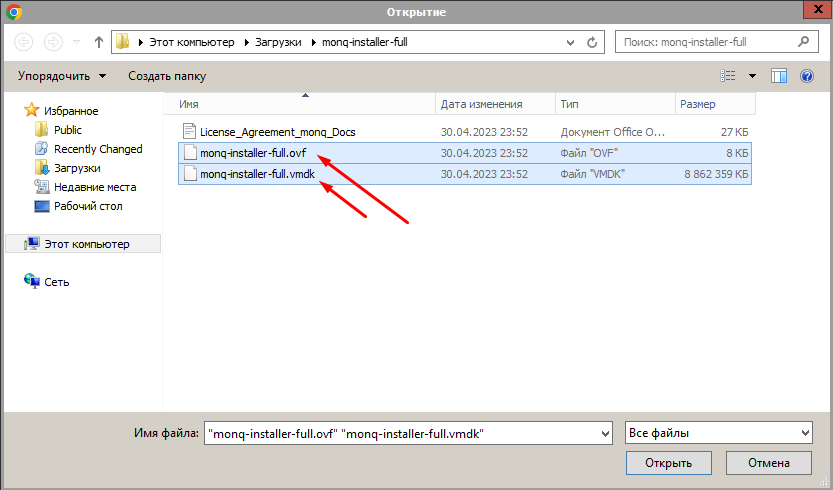
Task: Expand the address bar history dropdown
Action: (570, 43)
